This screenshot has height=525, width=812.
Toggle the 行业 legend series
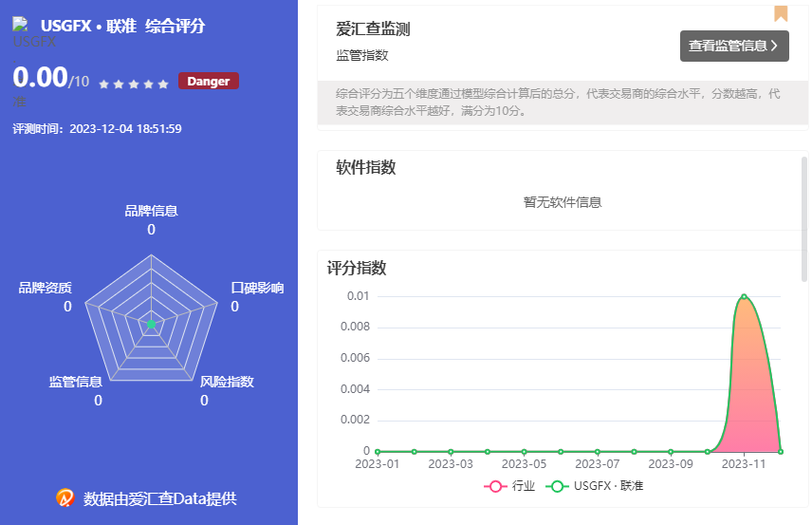click(x=509, y=486)
